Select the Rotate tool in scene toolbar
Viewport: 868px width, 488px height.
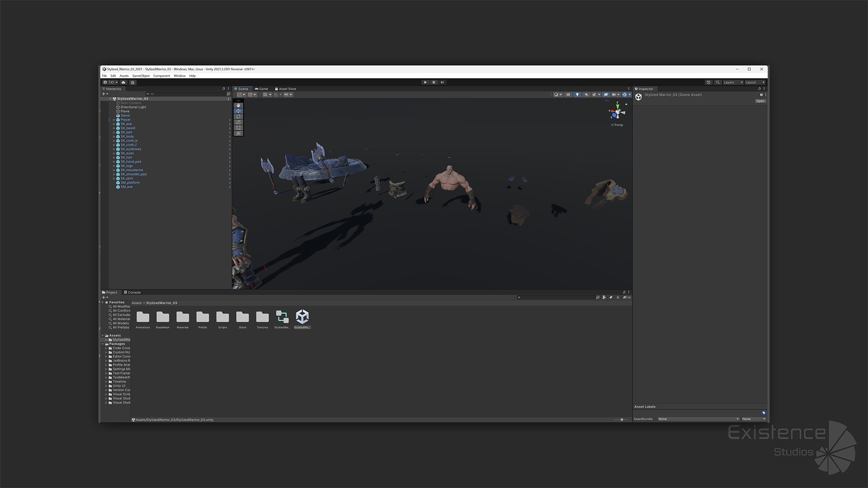pos(238,117)
